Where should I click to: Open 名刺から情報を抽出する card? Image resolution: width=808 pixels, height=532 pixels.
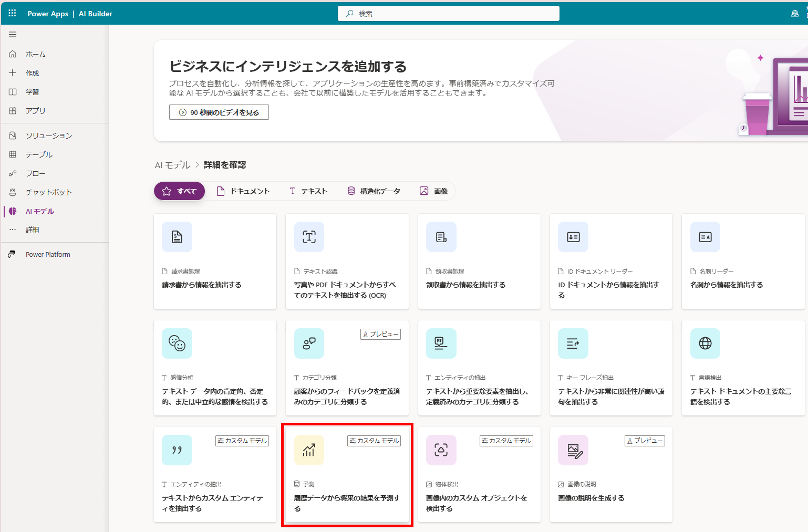(743, 261)
